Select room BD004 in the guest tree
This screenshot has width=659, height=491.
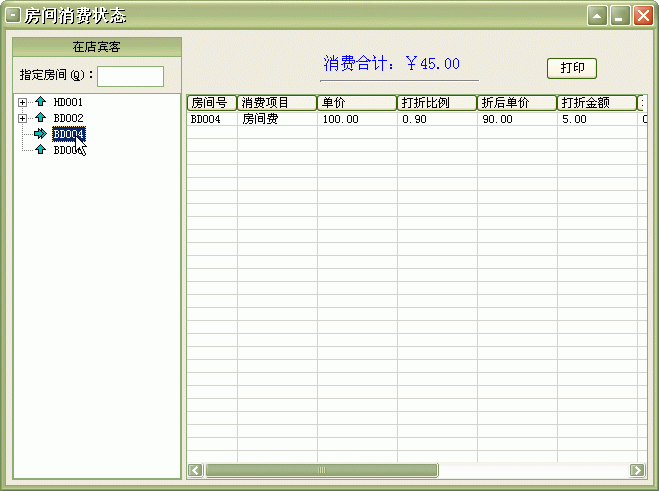[68, 134]
